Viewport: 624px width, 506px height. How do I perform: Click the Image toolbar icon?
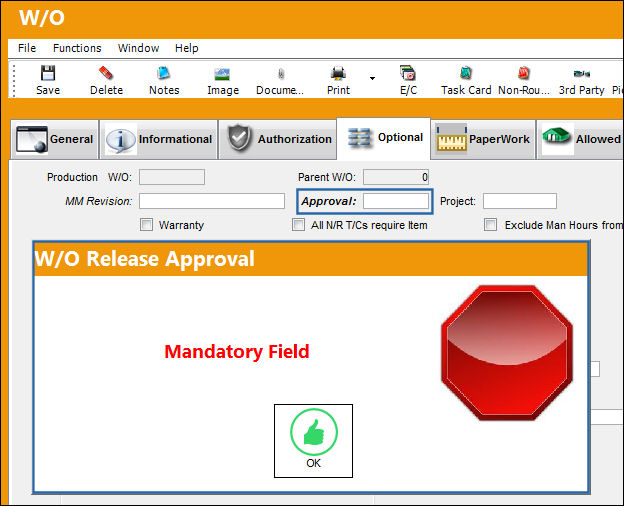tap(222, 80)
